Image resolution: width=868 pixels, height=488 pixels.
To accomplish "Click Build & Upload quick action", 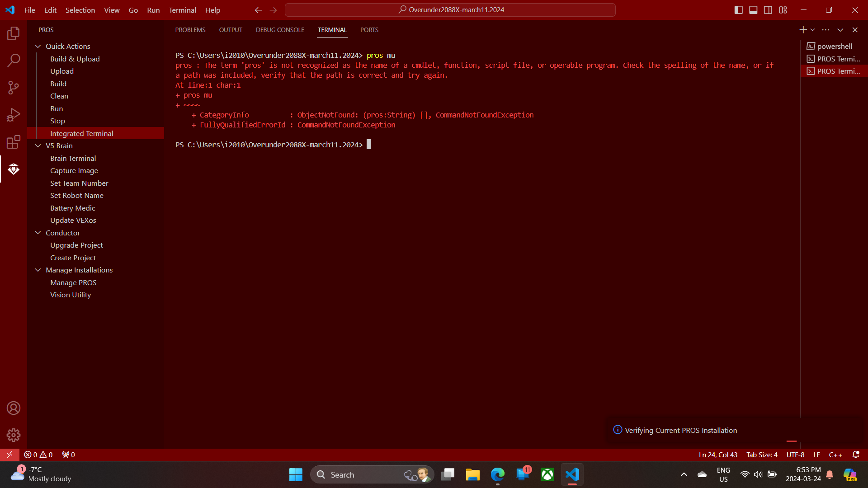I will (x=75, y=59).
